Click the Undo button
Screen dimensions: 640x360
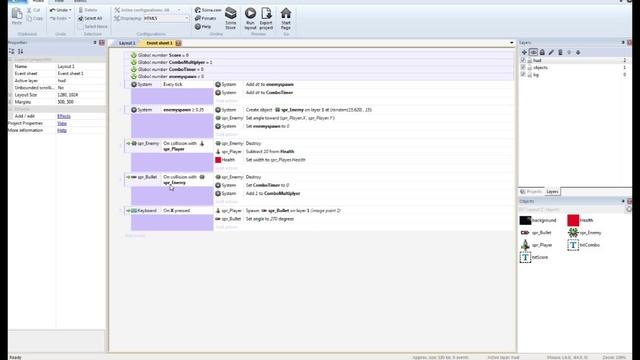[58, 10]
